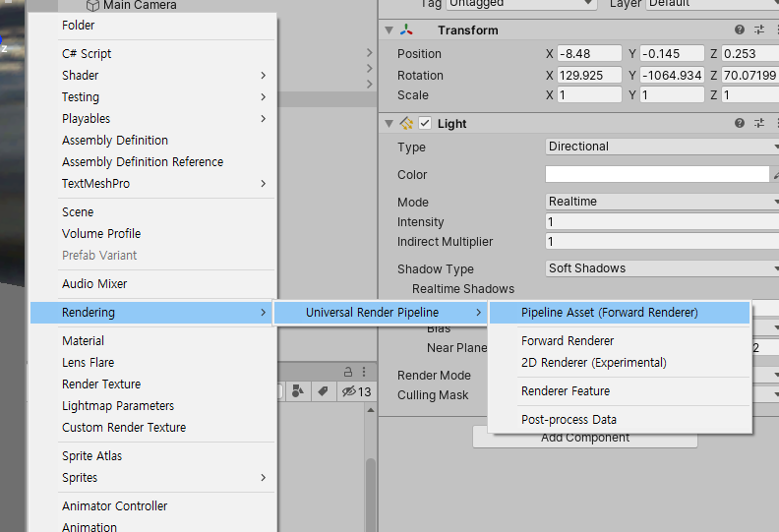
Task: Open the Light Type dropdown showing Directional
Action: click(662, 147)
